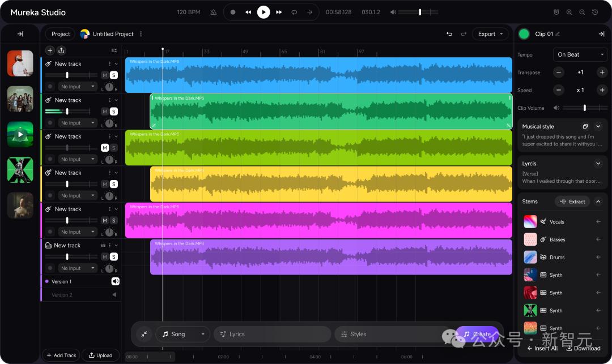This screenshot has width=612, height=364.
Task: Redo the last undone action
Action: (464, 34)
